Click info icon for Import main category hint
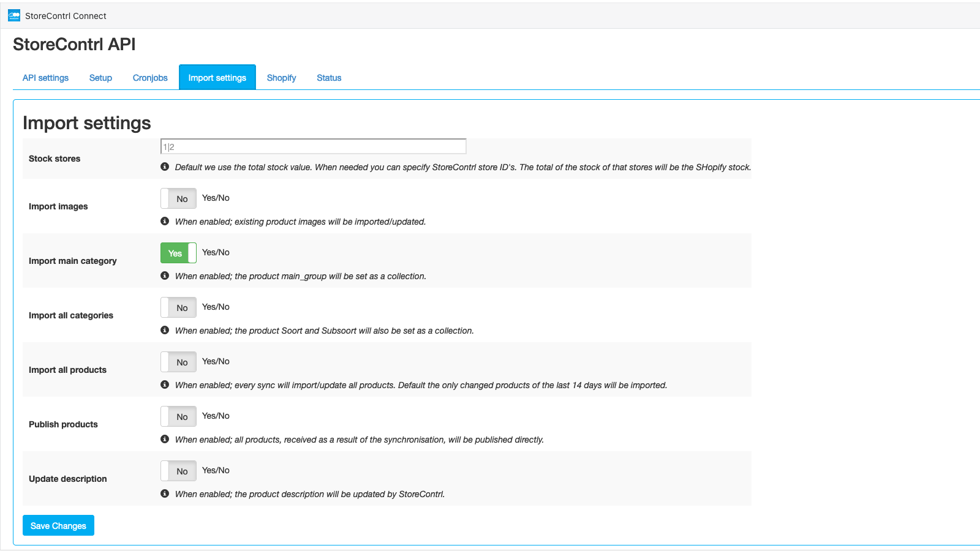The width and height of the screenshot is (980, 551). tap(165, 275)
